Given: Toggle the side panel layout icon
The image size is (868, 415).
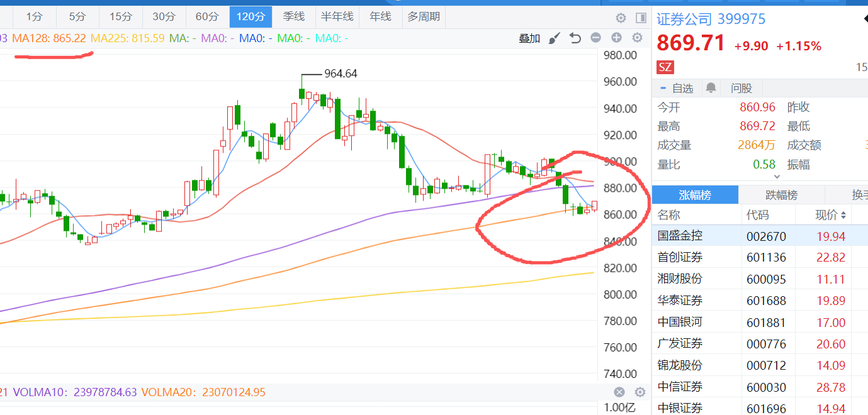Looking at the screenshot, I should click(641, 18).
